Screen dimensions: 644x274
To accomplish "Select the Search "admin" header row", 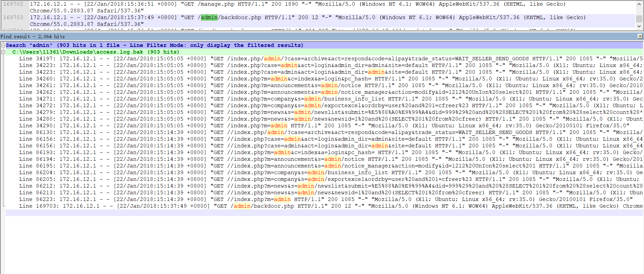I will (154, 45).
